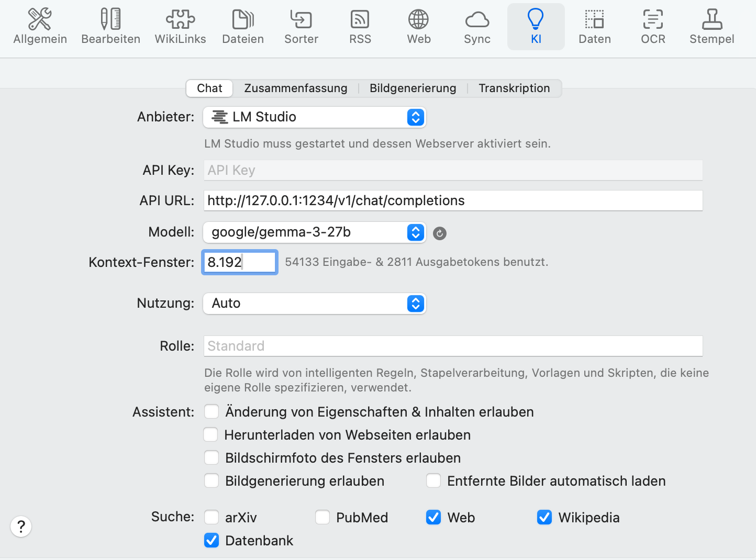Open the Sync cloud settings

pos(477,27)
